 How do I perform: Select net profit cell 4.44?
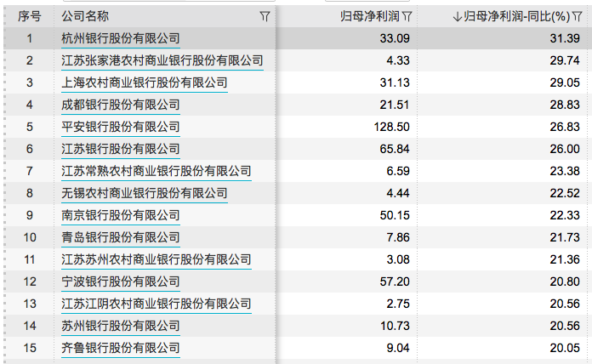click(398, 193)
